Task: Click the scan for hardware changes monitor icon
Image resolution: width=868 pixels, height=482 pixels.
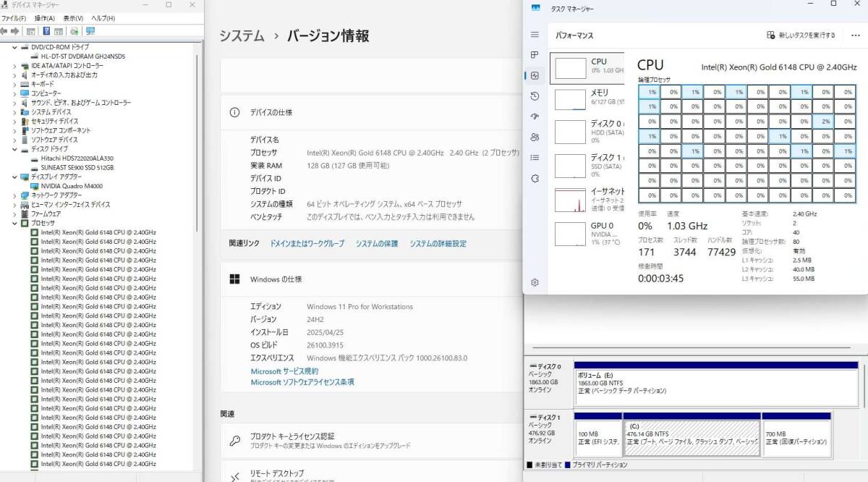Action: tap(90, 31)
